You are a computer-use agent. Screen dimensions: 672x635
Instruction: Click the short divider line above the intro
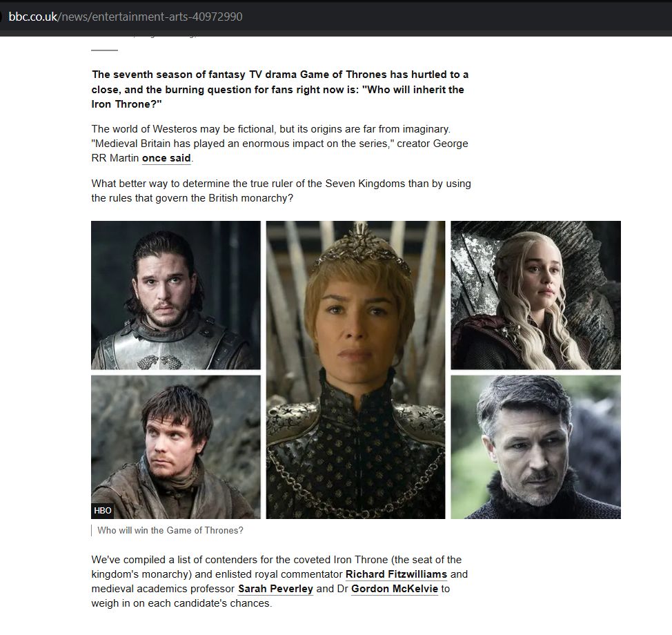[104, 50]
